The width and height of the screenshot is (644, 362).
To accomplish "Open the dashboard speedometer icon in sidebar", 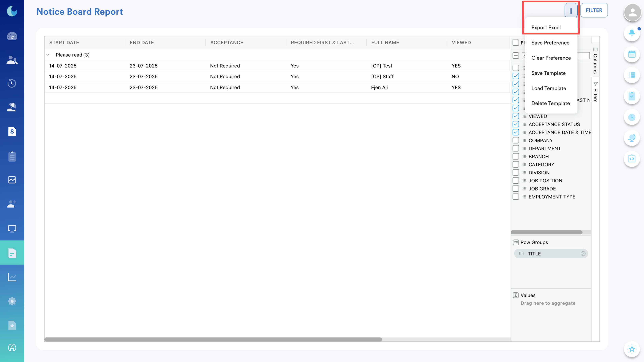I will point(12,36).
